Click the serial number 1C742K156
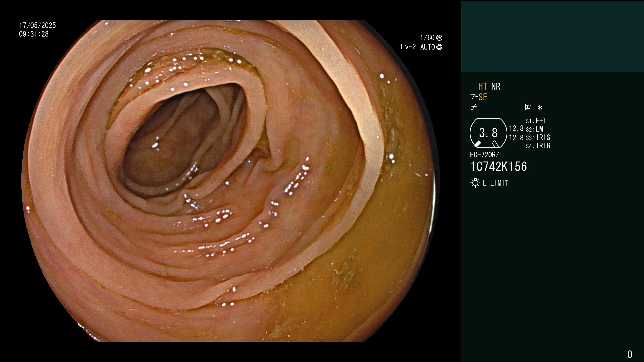Viewport: 644px width, 362px height. [x=498, y=167]
